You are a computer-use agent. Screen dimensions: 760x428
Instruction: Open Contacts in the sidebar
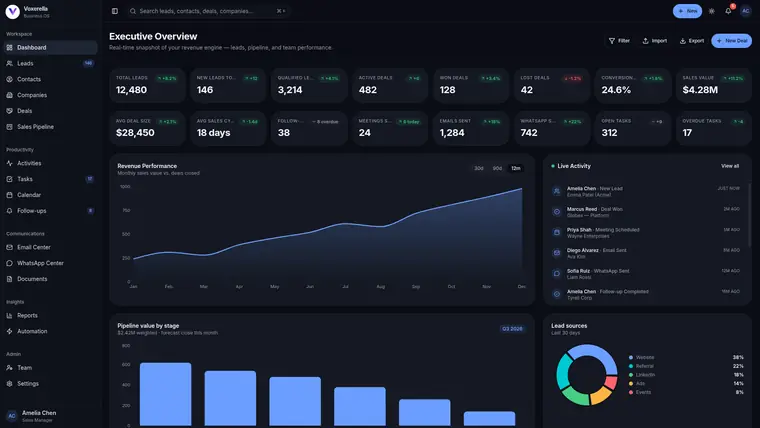pyautogui.click(x=50, y=79)
